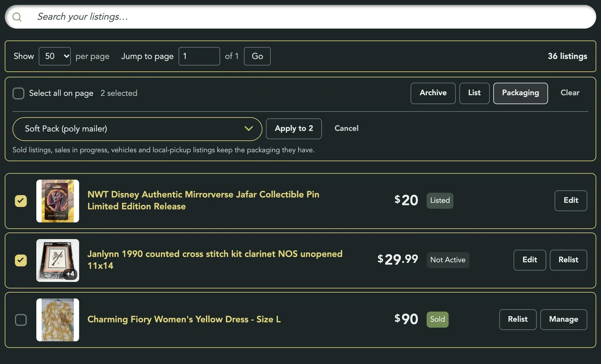Relist the Janlynn cross stitch kit
Image resolution: width=601 pixels, height=364 pixels.
coord(568,260)
